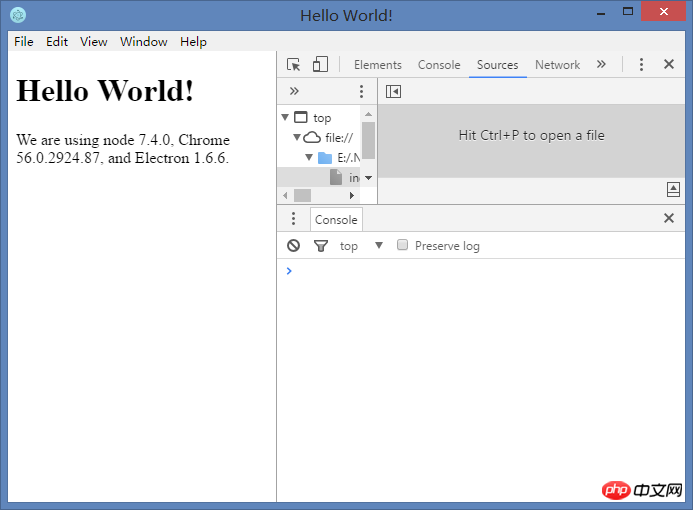Open DevTools customize menu (three dots)
This screenshot has width=693, height=510.
click(641, 65)
